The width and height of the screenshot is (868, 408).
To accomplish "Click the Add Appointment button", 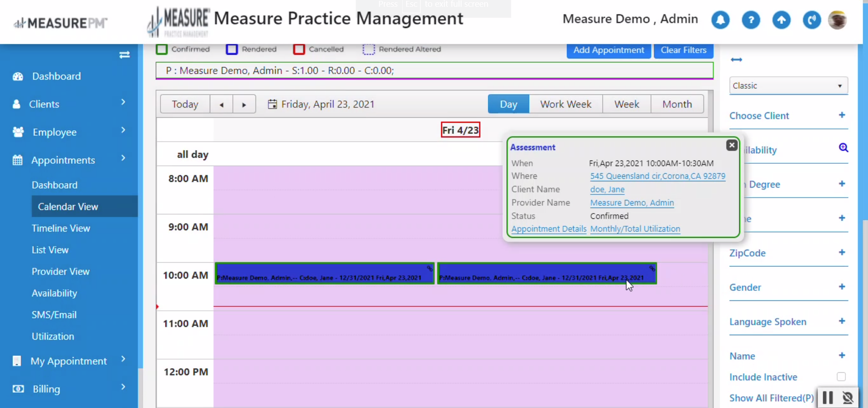I will [609, 50].
